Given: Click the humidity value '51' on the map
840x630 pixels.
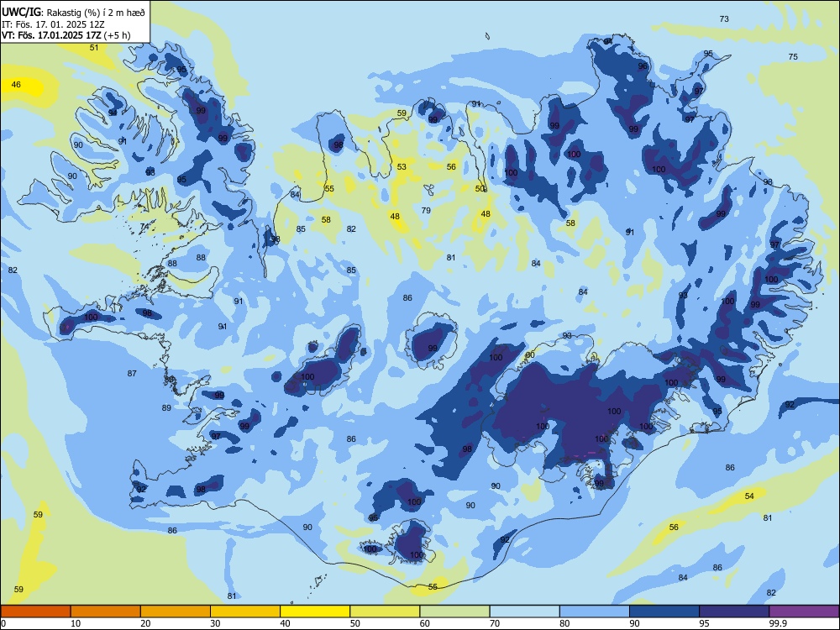Looking at the screenshot, I should pos(94,48).
